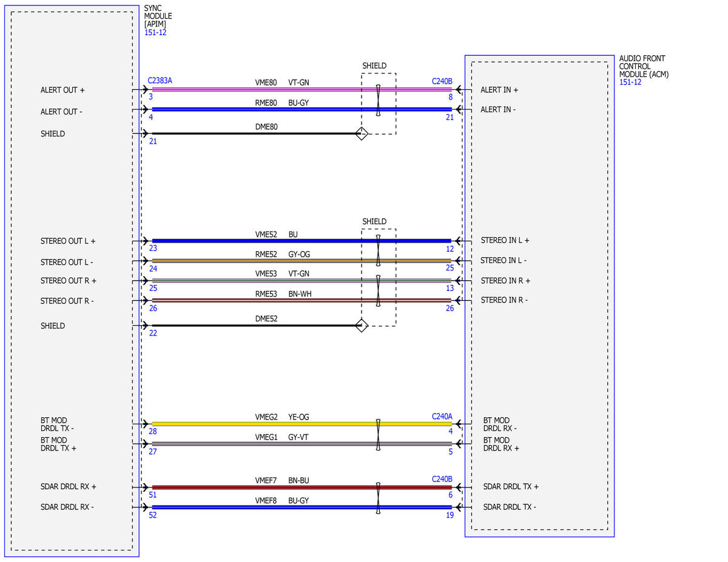Viewport: 728px width, 562px height.
Task: Select the VME52 wire label
Action: pyautogui.click(x=266, y=235)
